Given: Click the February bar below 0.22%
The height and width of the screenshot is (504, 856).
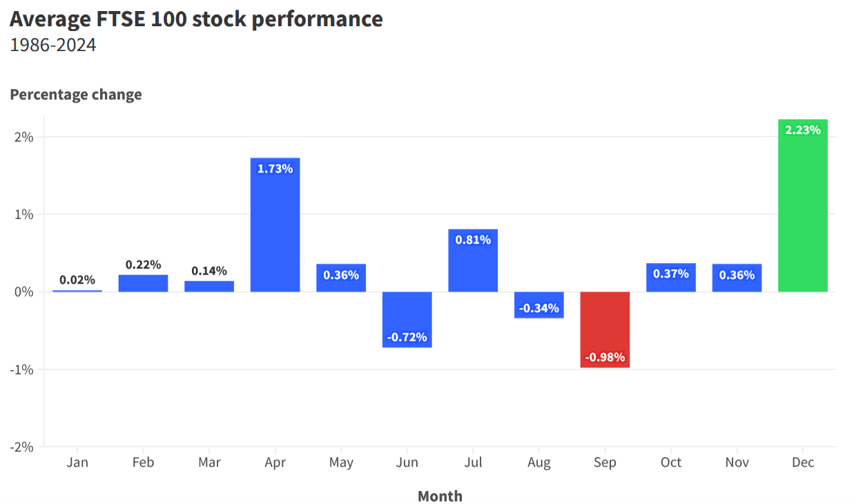Looking at the screenshot, I should coord(143,284).
